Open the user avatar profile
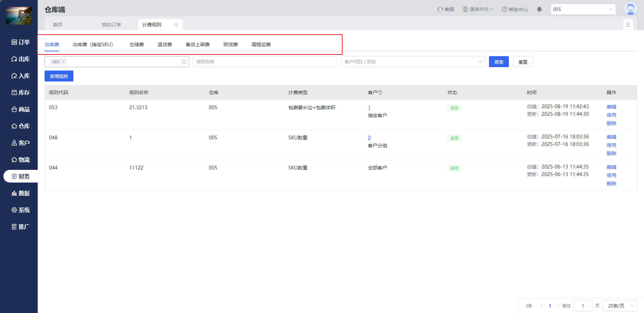The image size is (644, 313). click(x=630, y=9)
